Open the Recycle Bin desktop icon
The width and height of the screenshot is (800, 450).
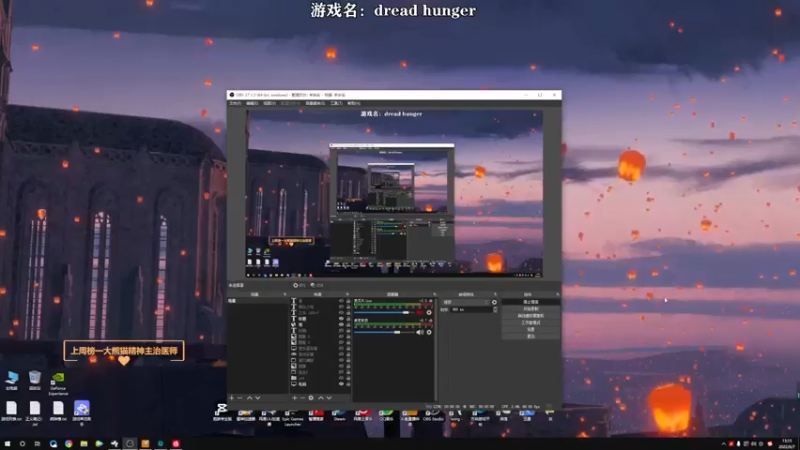pos(35,380)
